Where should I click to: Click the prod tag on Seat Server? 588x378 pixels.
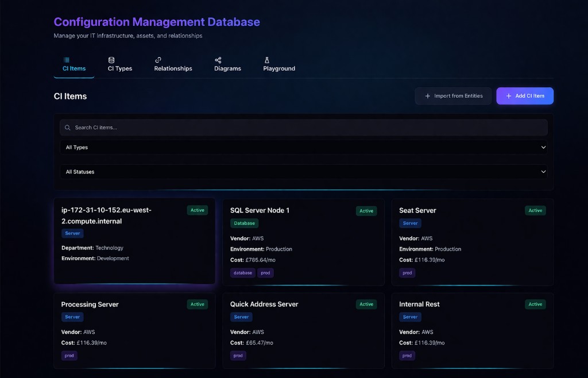[x=407, y=273]
